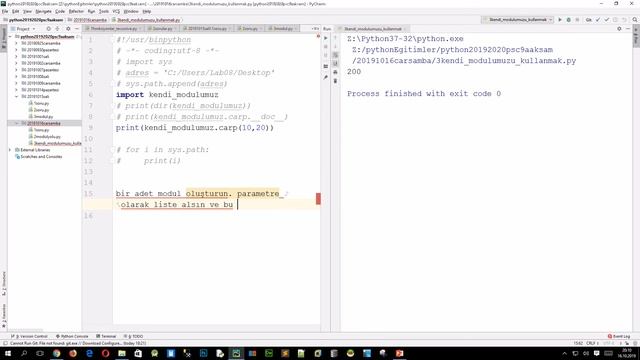Image resolution: width=640 pixels, height=360 pixels.
Task: Show hidden editor tabs list
Action: (315, 29)
